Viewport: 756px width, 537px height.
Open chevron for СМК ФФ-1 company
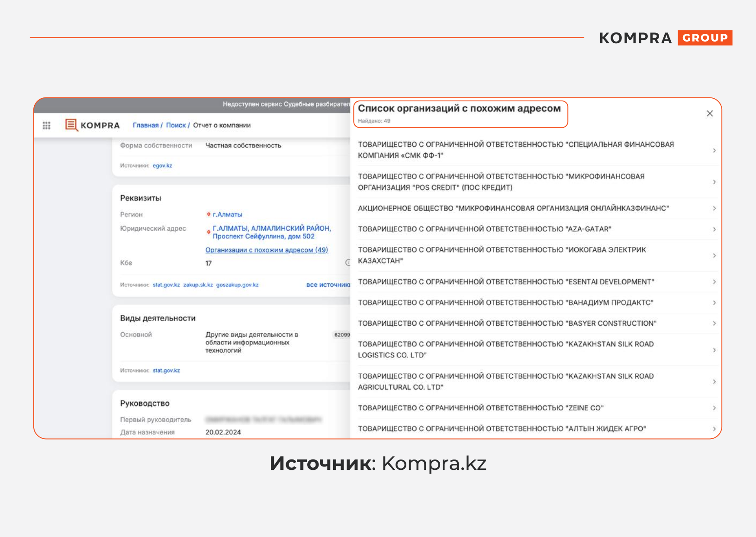714,150
